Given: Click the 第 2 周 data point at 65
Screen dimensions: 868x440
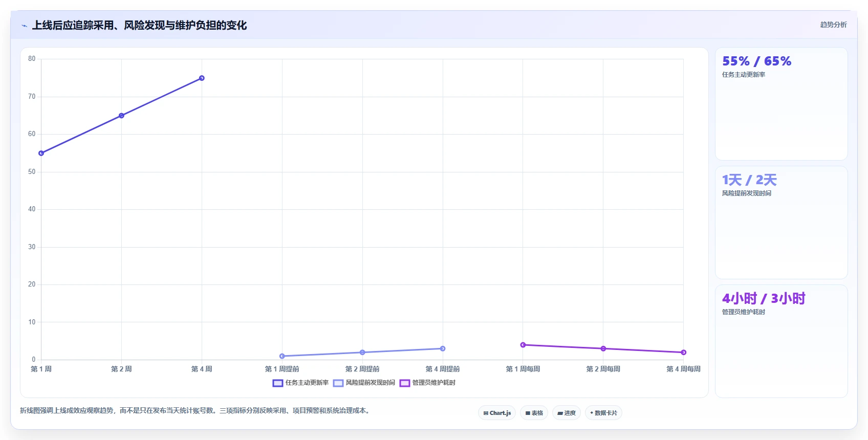Looking at the screenshot, I should 121,116.
